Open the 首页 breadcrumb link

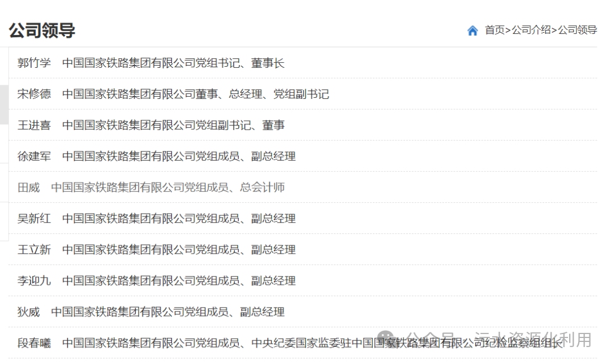[x=494, y=30]
